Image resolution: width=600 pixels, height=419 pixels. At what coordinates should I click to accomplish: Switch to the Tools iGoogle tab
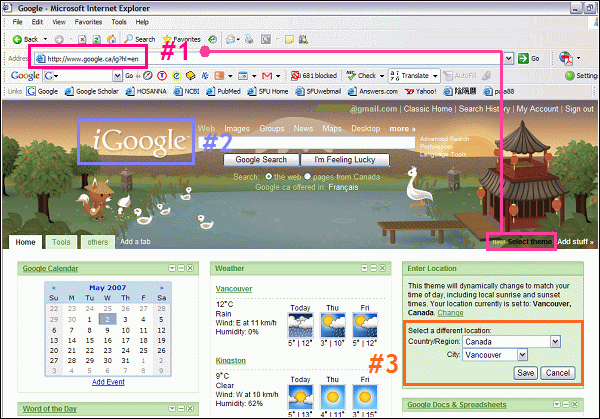[x=61, y=242]
